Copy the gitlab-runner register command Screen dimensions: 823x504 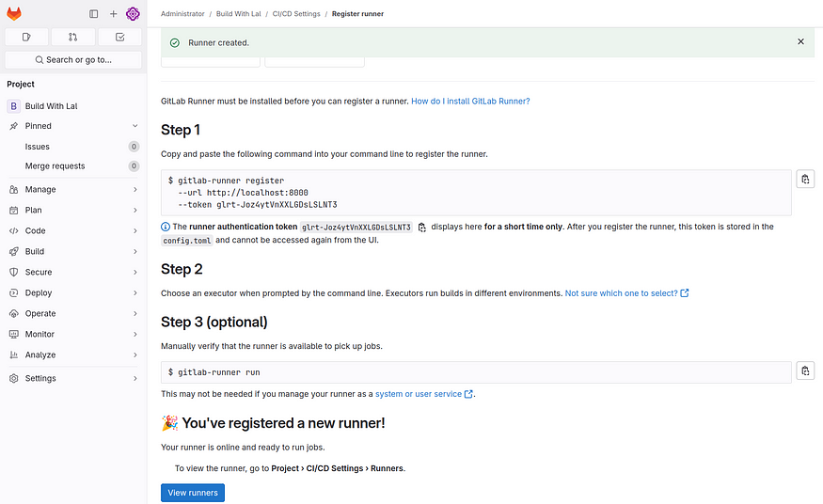click(x=805, y=180)
